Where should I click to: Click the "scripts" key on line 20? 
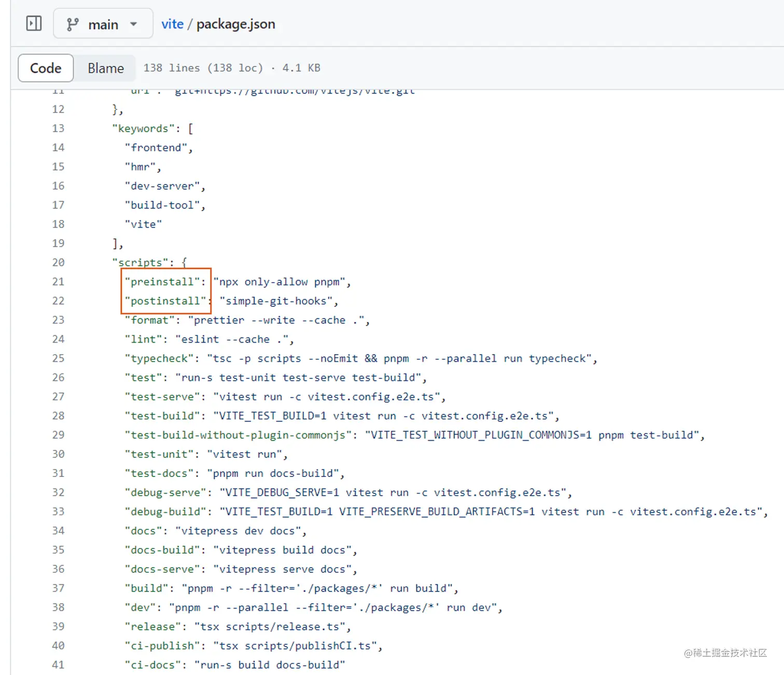pos(140,262)
